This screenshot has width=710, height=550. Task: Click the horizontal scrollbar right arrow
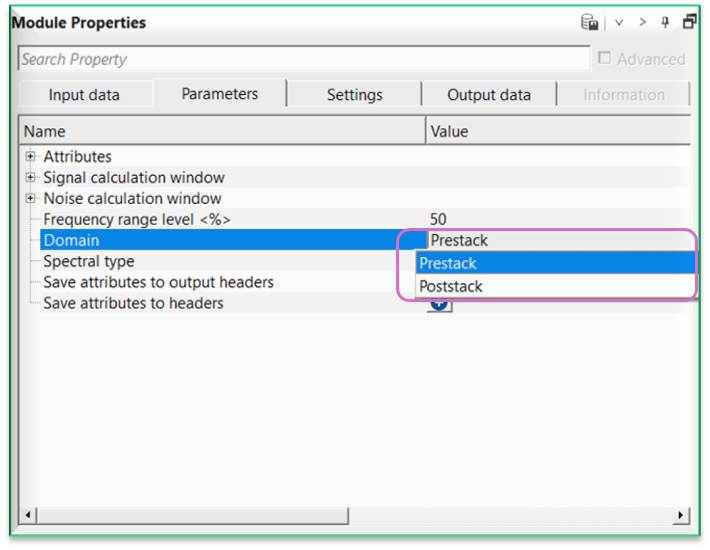coord(681,516)
